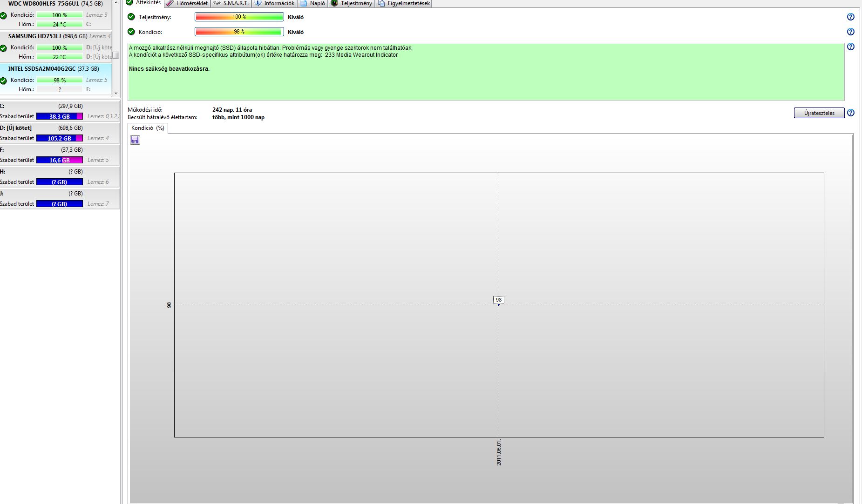Click the 242 nap, 11 óra value
Screen dimensions: 862x504
pyautogui.click(x=232, y=110)
